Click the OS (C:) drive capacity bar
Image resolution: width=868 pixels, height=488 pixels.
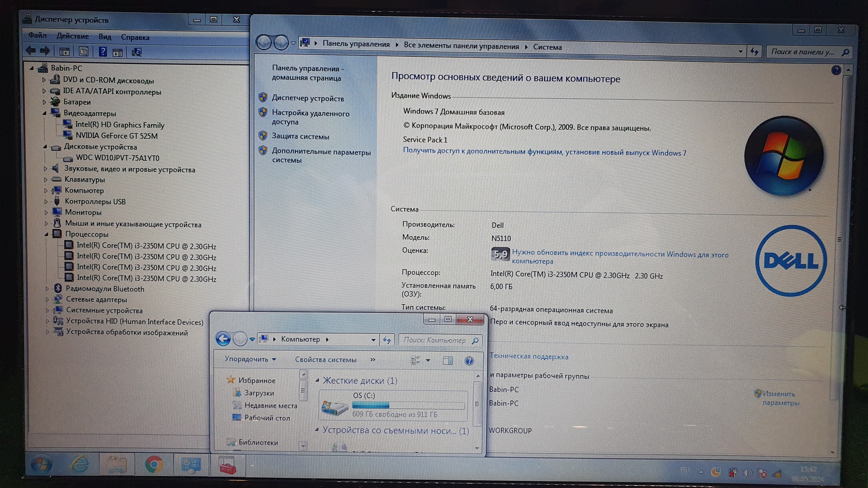(408, 405)
